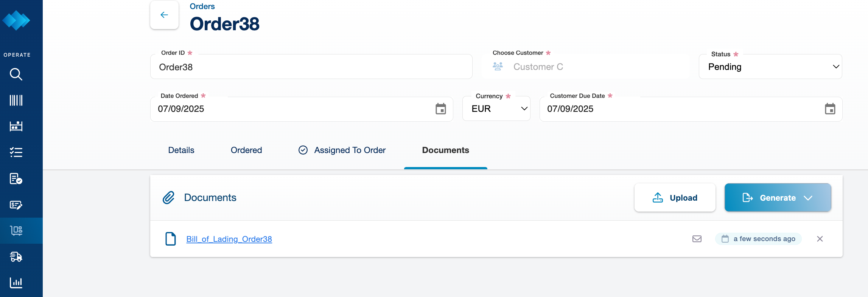Image resolution: width=868 pixels, height=297 pixels.
Task: Open Date Ordered calendar picker icon
Action: (440, 109)
